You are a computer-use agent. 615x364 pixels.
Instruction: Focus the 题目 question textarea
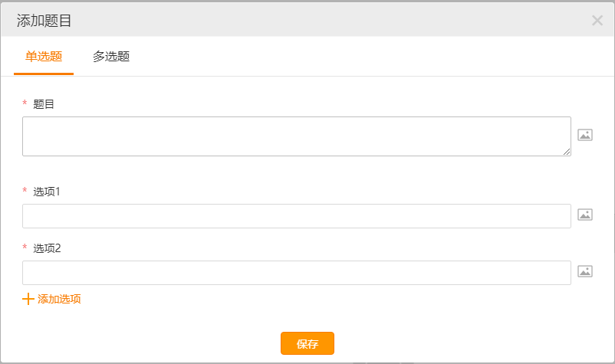297,136
